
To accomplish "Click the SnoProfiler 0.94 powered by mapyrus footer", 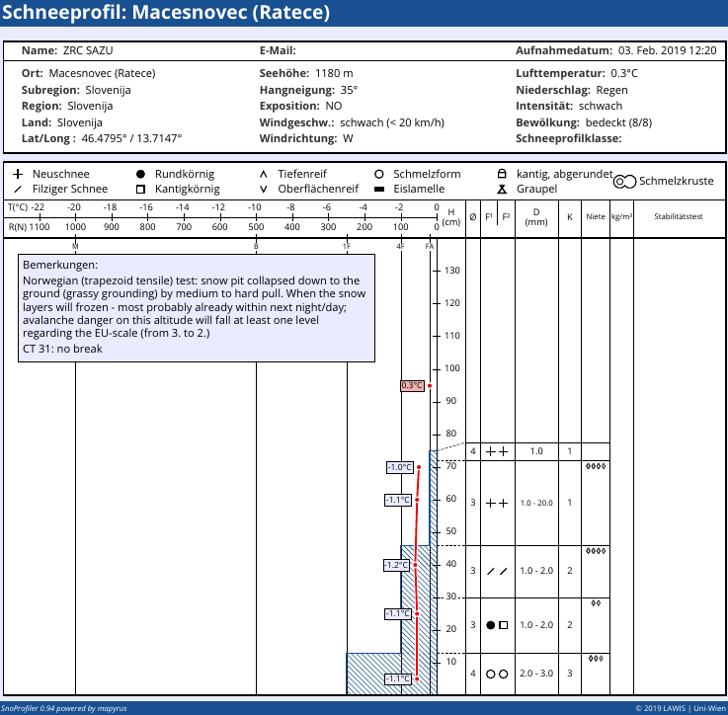I will [x=64, y=708].
